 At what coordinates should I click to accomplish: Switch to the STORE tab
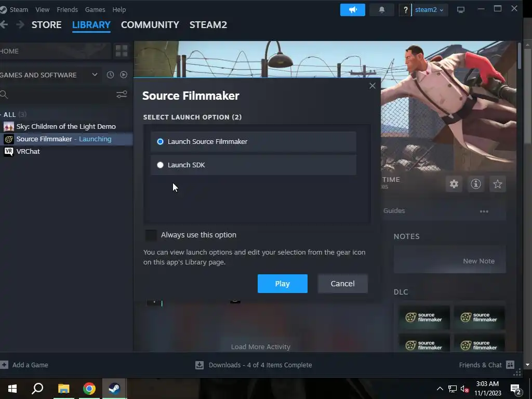click(46, 25)
